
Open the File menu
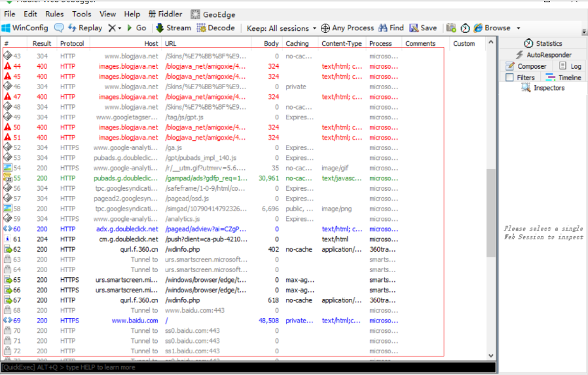10,14
